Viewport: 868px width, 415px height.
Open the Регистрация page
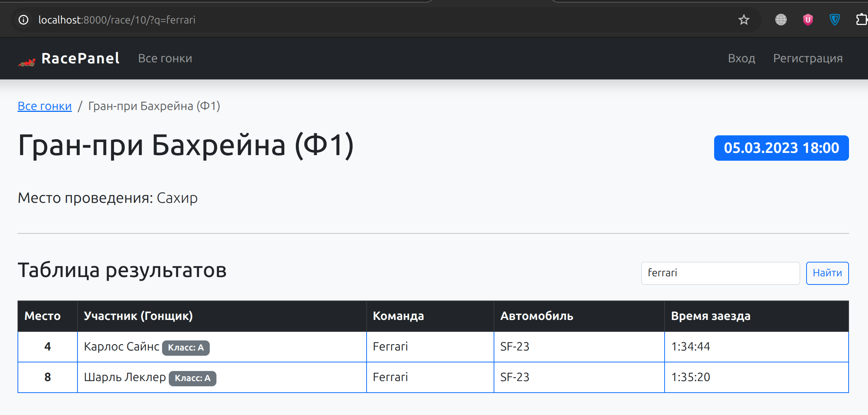coord(808,58)
